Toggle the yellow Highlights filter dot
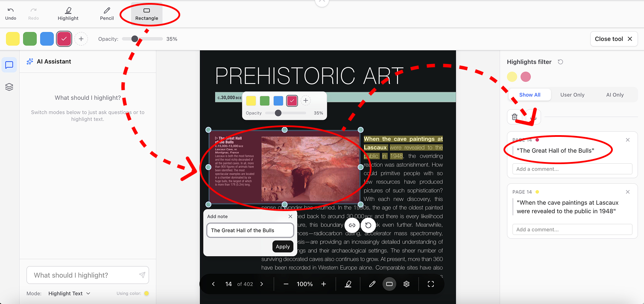This screenshot has width=644, height=304. click(x=512, y=77)
